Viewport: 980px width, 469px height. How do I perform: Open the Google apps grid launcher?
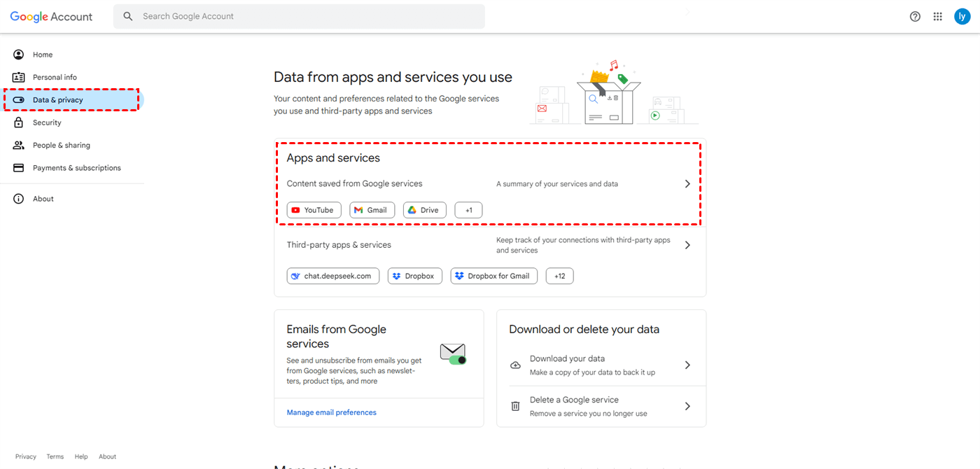tap(938, 17)
